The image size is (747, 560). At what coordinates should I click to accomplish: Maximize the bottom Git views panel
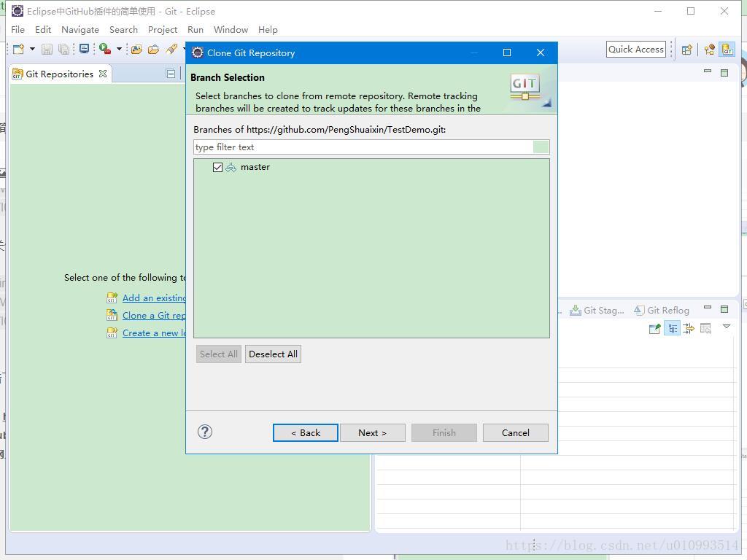click(x=724, y=309)
